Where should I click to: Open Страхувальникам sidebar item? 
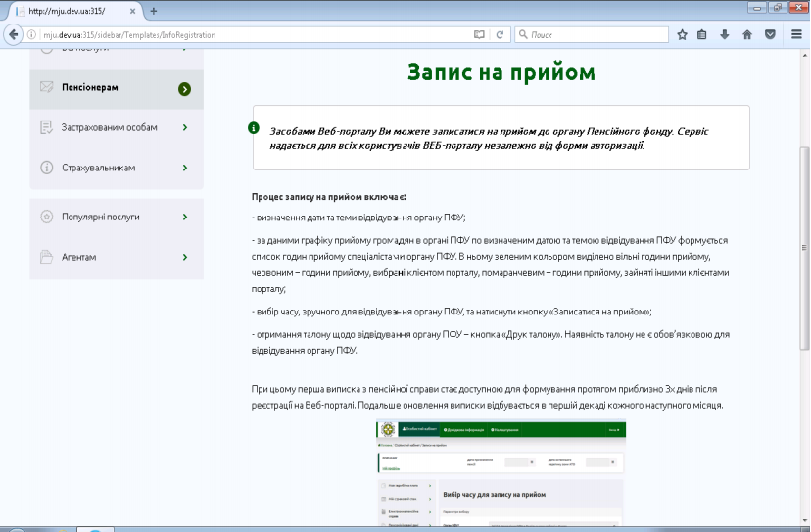tap(117, 168)
